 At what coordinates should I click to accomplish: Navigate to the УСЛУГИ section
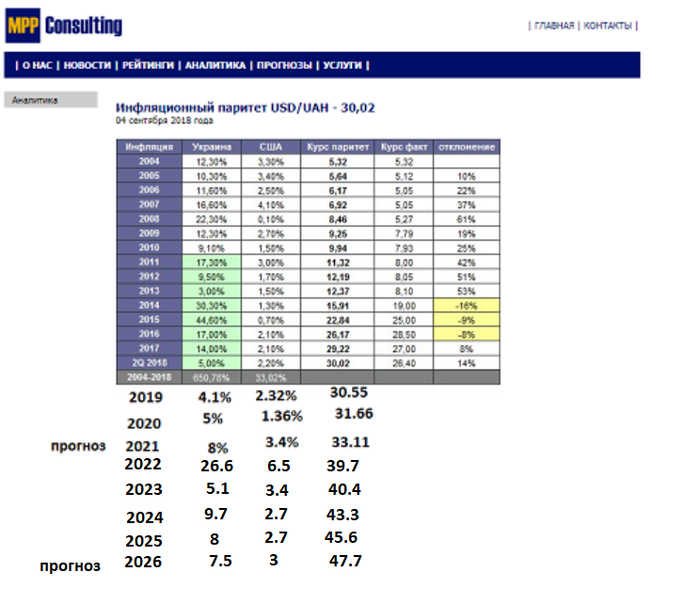pyautogui.click(x=343, y=65)
